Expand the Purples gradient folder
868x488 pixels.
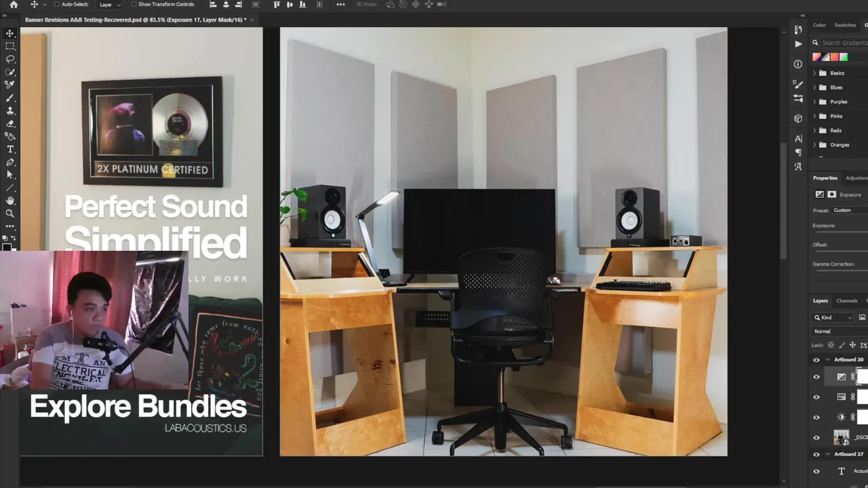tap(814, 102)
